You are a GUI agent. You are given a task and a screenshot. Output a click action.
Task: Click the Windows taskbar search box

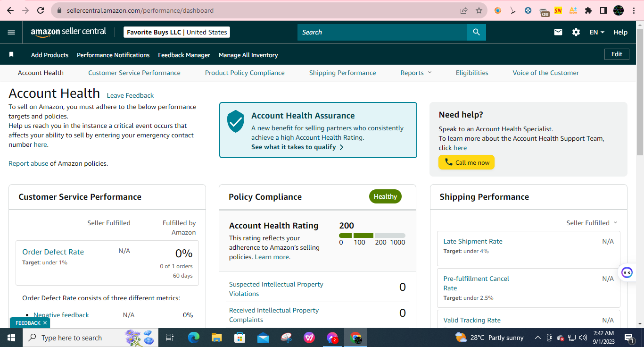tap(90, 338)
